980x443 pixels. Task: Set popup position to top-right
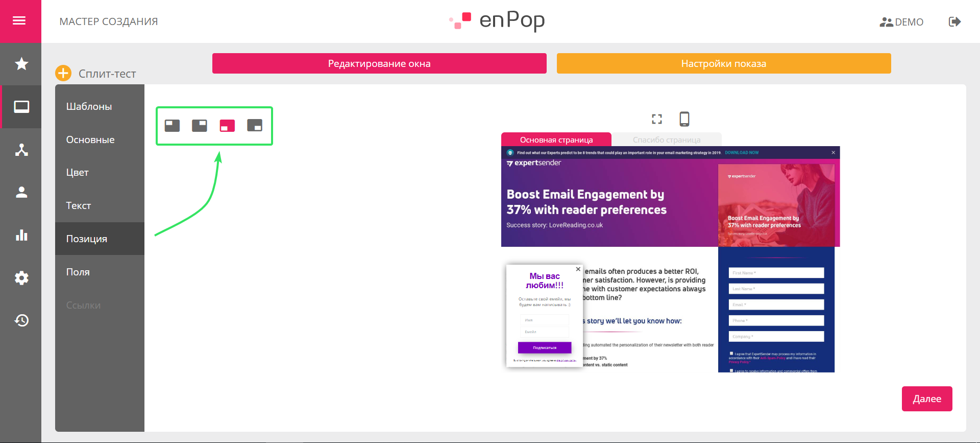click(200, 126)
